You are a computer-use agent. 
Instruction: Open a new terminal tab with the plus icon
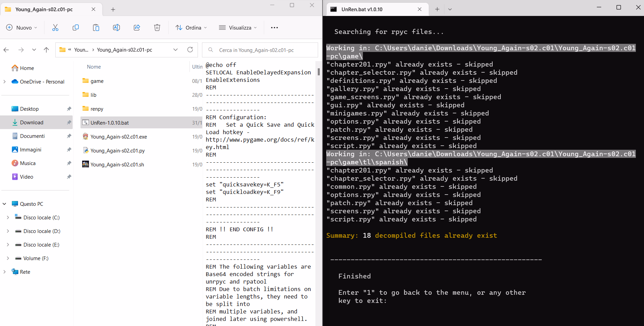437,9
